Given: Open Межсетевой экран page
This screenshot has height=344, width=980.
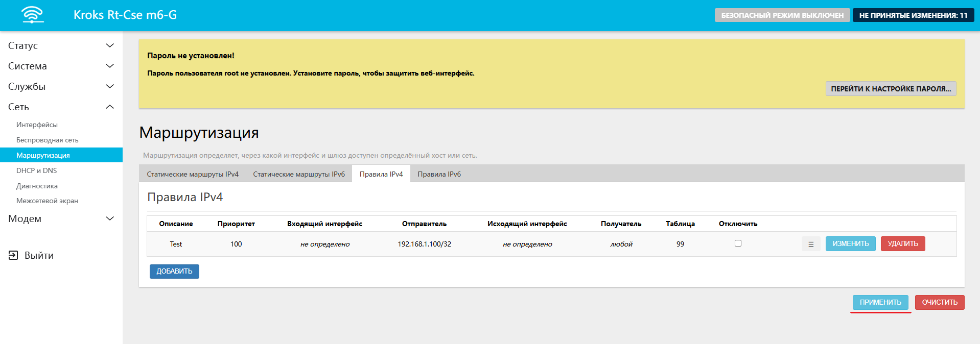Looking at the screenshot, I should tap(47, 201).
